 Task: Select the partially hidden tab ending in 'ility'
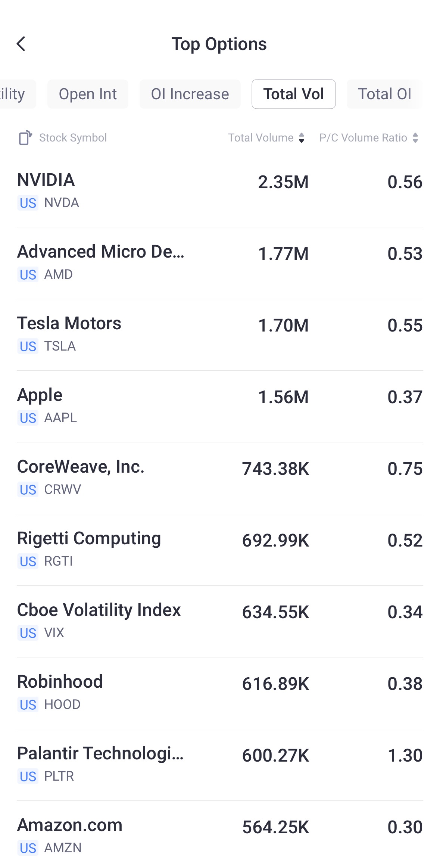click(x=15, y=94)
